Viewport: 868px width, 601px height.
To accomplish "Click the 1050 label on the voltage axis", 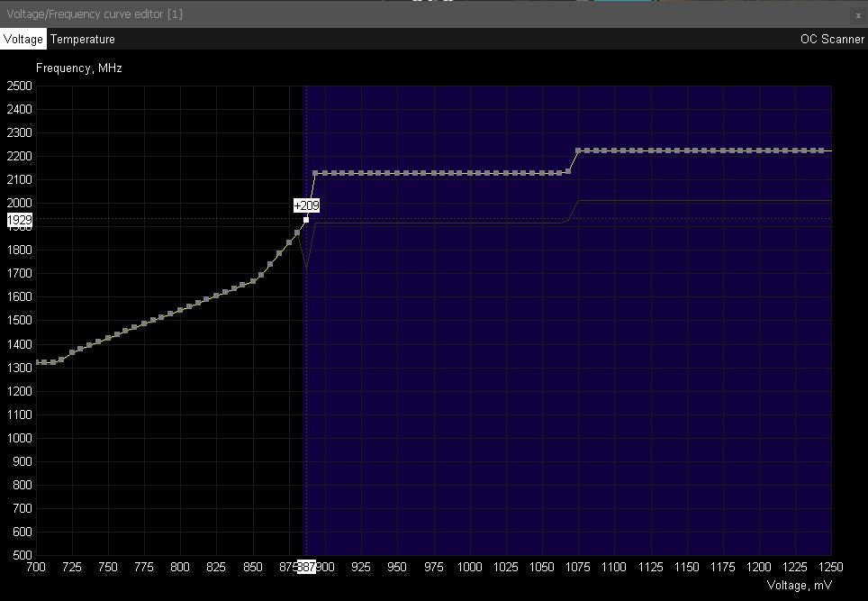I will pos(542,567).
